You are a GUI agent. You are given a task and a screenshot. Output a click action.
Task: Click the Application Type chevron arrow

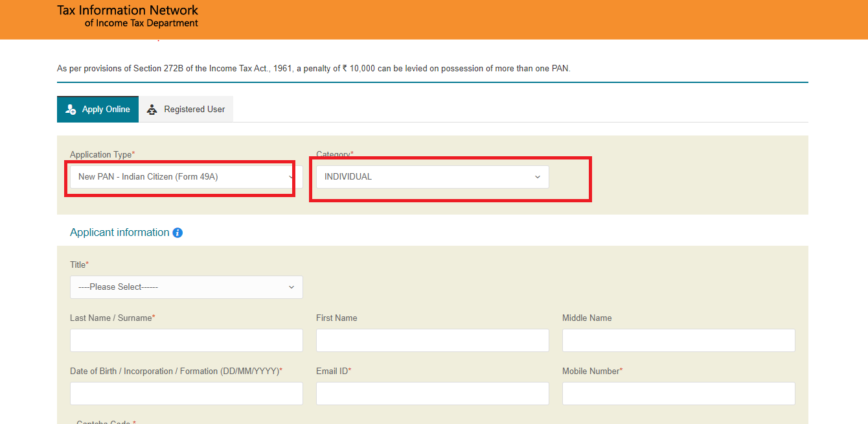[x=290, y=176]
